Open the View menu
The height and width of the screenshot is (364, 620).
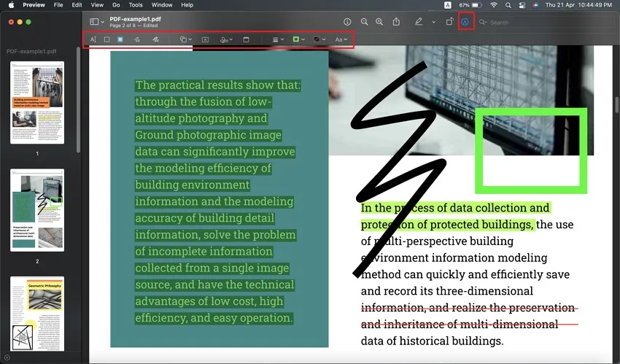pyautogui.click(x=97, y=5)
